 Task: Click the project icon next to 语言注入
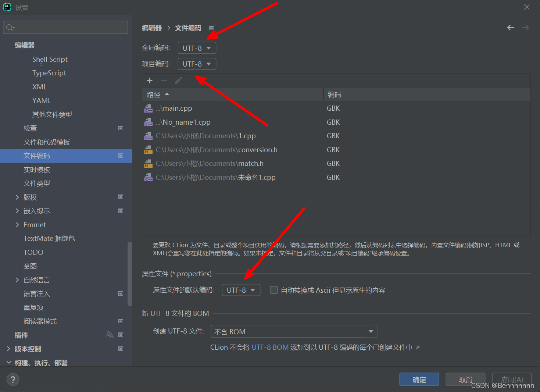121,293
